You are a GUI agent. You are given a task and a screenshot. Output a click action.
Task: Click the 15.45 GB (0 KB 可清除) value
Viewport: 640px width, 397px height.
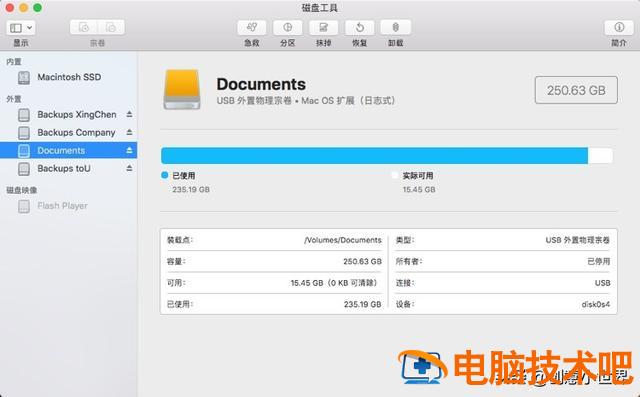click(336, 283)
